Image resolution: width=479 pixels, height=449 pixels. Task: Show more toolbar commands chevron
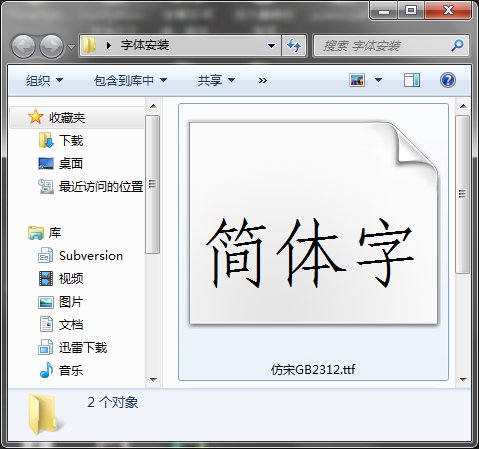click(x=263, y=81)
